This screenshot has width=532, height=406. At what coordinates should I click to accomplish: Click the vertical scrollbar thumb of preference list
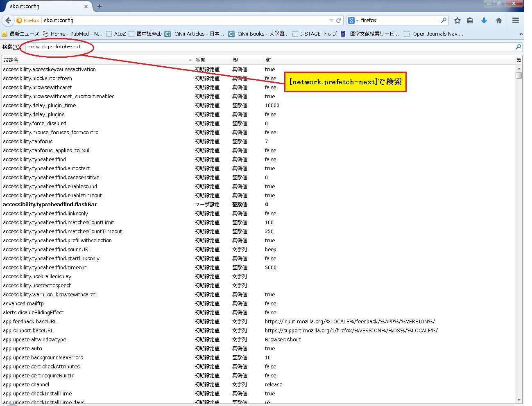coord(519,76)
